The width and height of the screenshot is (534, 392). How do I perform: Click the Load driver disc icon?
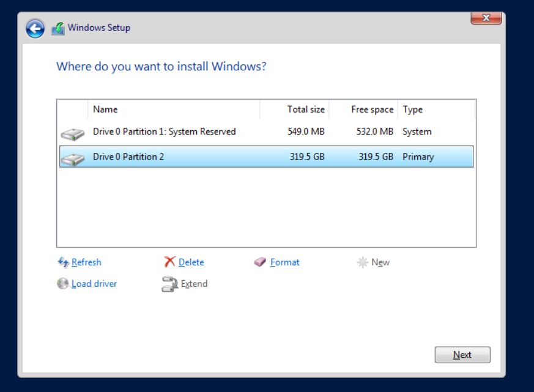coord(63,284)
